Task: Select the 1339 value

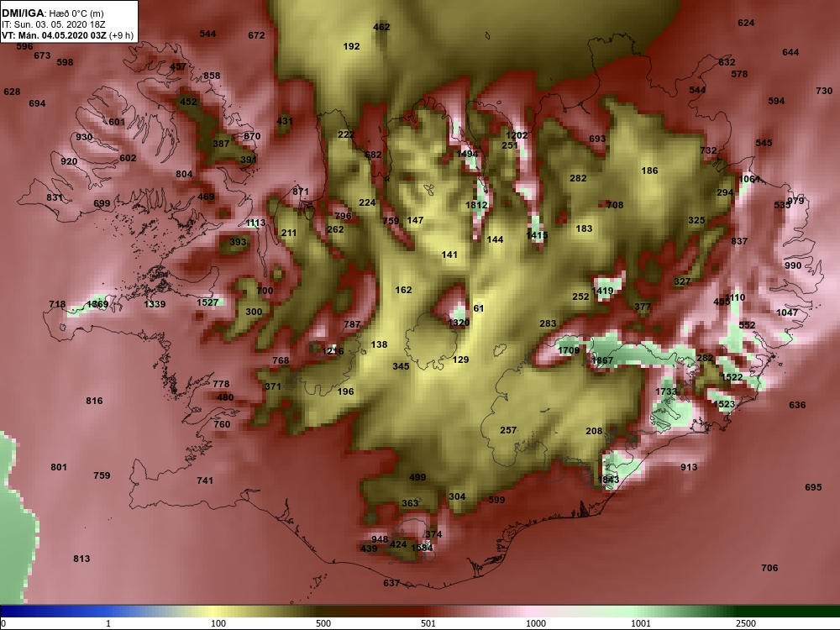Action: click(155, 304)
